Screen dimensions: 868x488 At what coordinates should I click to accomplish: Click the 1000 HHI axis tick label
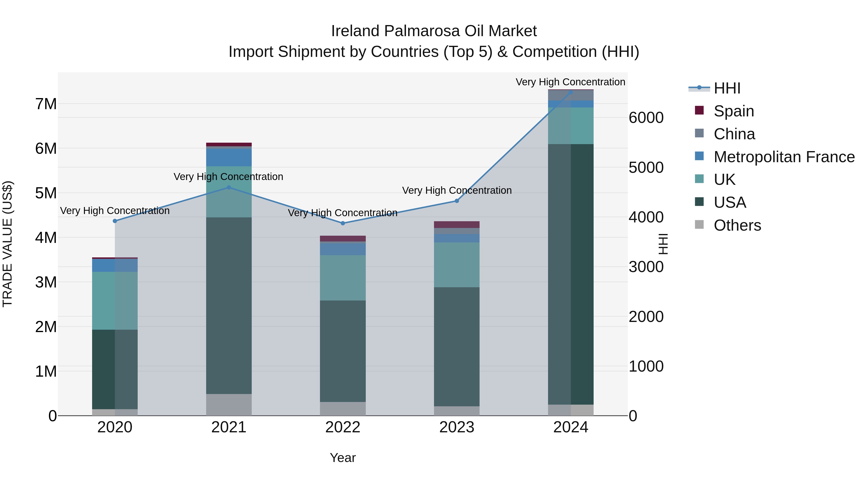pyautogui.click(x=646, y=366)
